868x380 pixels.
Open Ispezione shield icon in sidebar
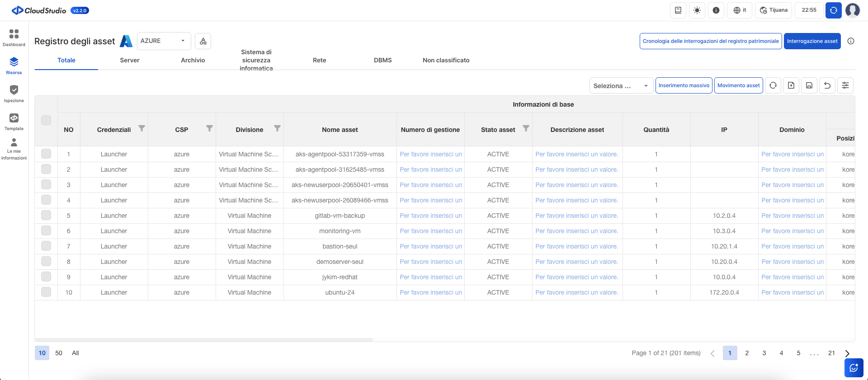(14, 94)
